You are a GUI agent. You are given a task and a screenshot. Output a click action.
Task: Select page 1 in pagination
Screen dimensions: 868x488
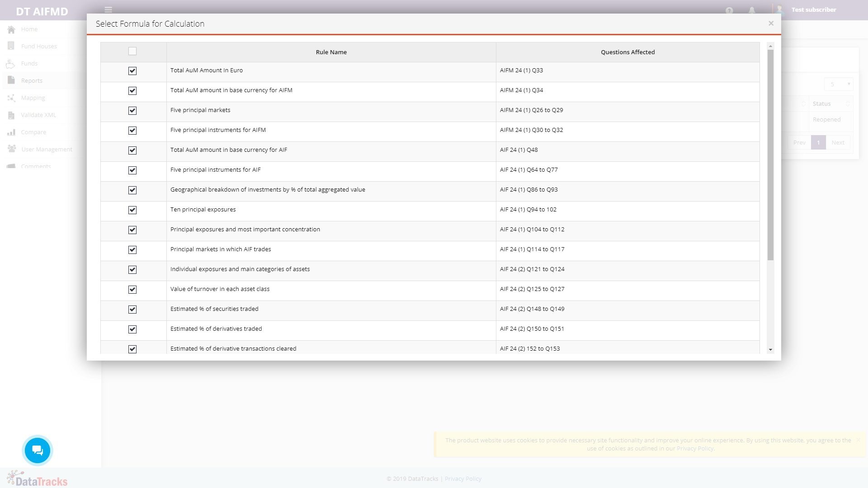coord(818,143)
